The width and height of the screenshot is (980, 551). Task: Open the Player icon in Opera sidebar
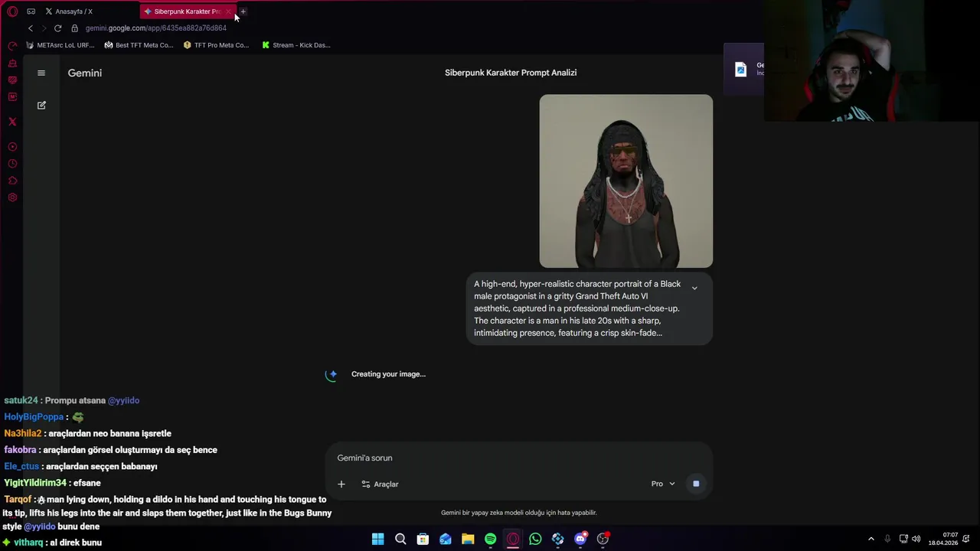[x=12, y=147]
